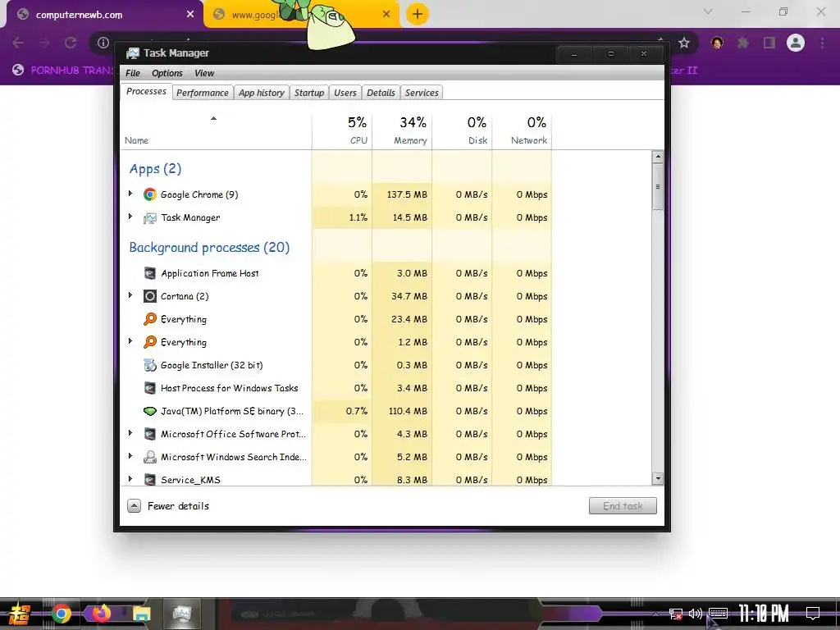Image resolution: width=840 pixels, height=630 pixels.
Task: Click the process list scrollbar thumb
Action: (658, 186)
